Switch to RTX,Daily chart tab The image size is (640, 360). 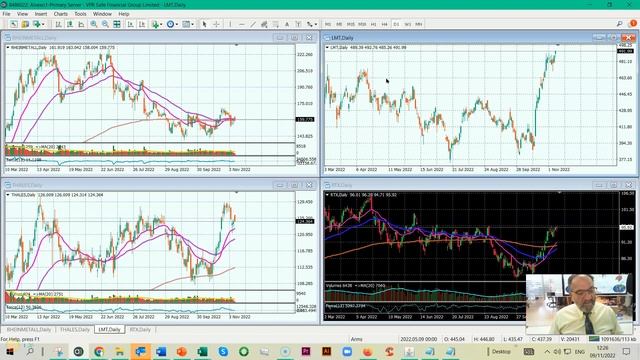click(x=140, y=329)
